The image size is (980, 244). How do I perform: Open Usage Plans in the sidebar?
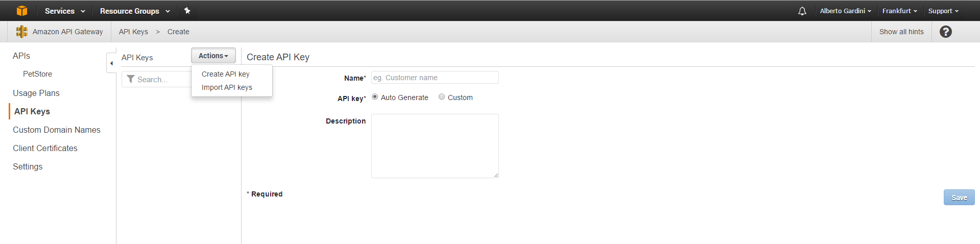36,93
